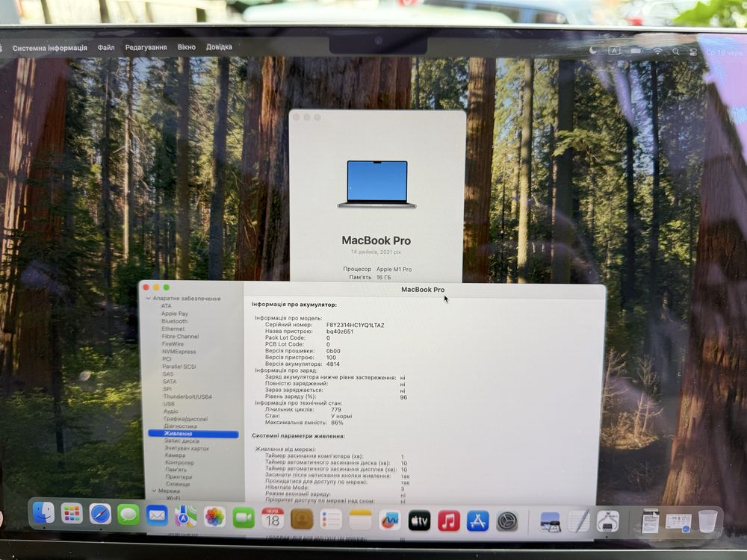Screen dimensions: 747x560
Task: Open the Системна інформація app menu
Action: pyautogui.click(x=50, y=48)
